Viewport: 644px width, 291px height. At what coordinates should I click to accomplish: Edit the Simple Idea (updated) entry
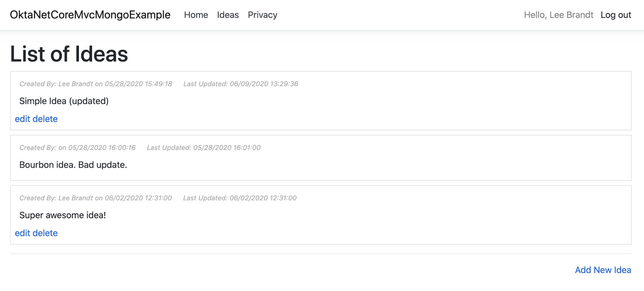23,119
